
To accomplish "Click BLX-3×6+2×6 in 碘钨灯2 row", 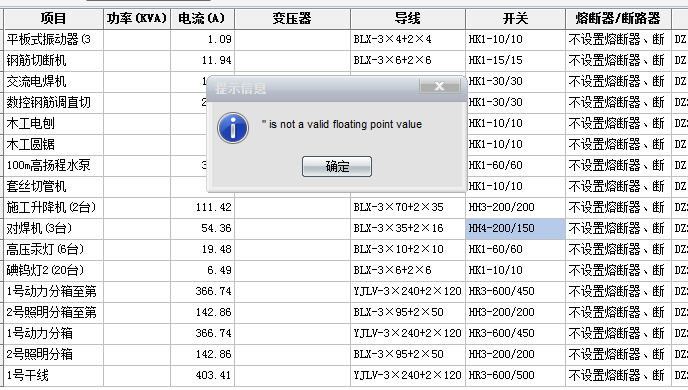I will (x=408, y=271).
